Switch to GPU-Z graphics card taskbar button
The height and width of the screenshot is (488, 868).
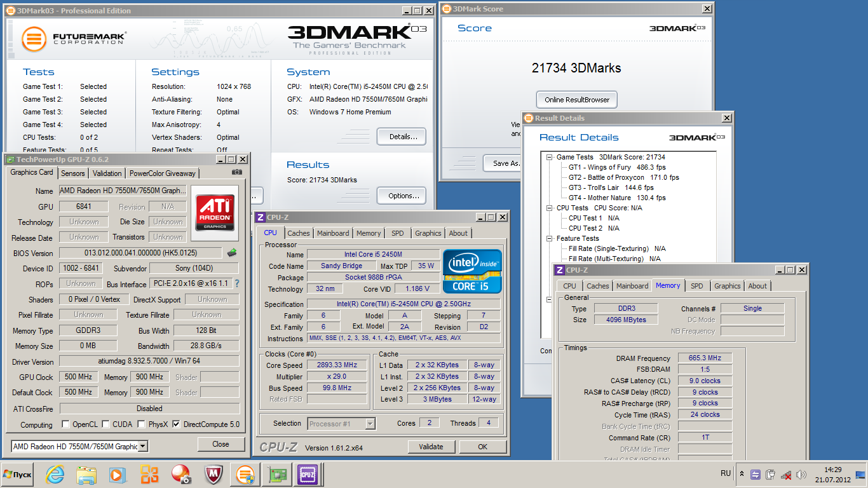point(276,474)
